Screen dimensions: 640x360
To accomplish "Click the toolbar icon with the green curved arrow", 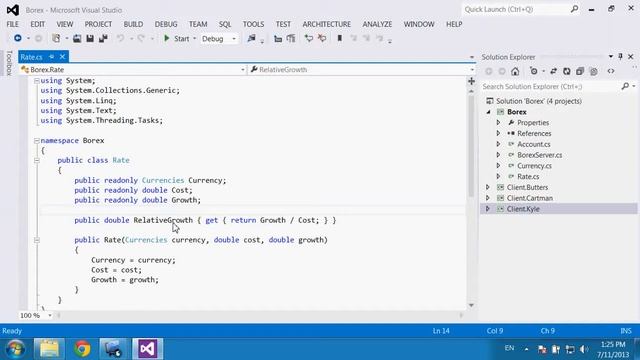I will pos(309,38).
